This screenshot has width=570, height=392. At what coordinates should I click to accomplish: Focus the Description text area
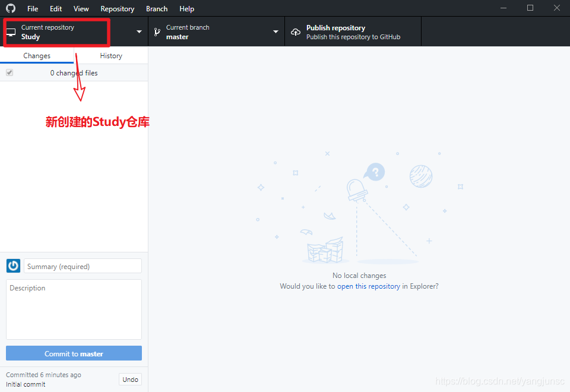click(x=74, y=309)
